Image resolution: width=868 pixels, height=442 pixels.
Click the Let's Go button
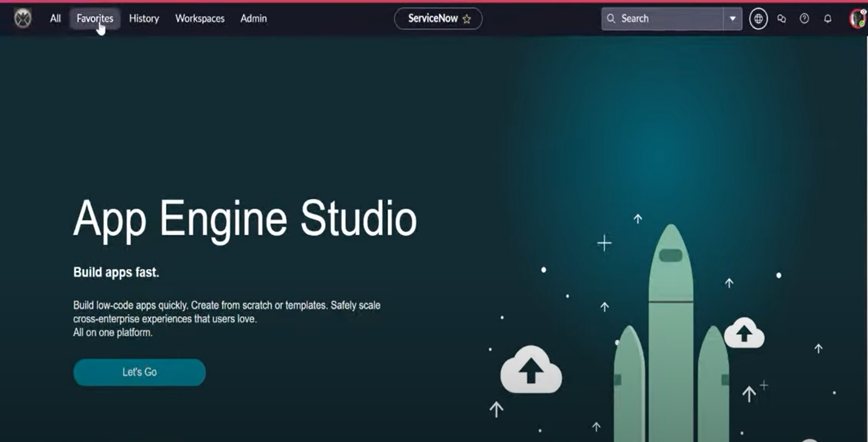[140, 372]
